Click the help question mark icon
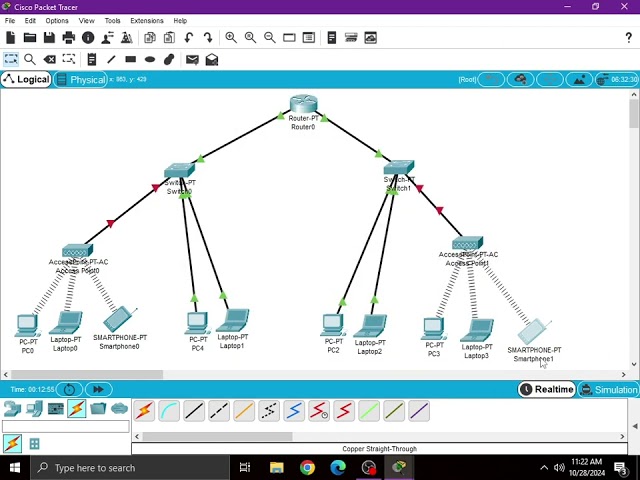Image resolution: width=640 pixels, height=480 pixels. pos(629,38)
